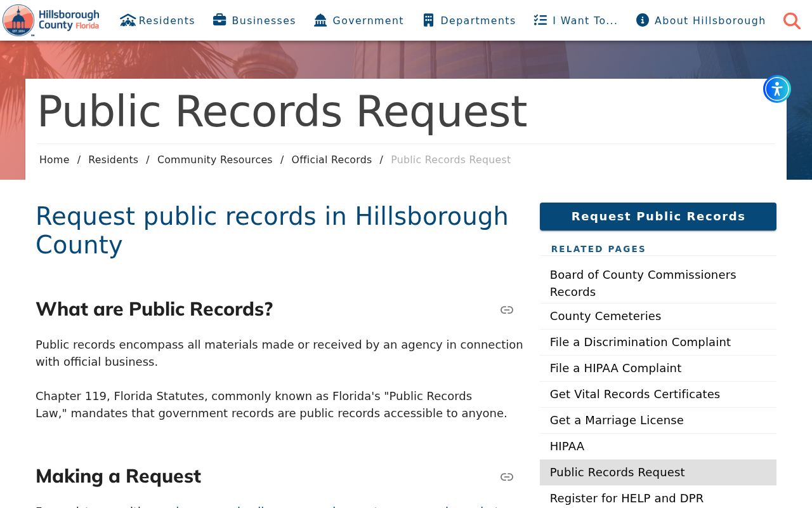812x508 pixels.
Task: Open Register for HELP and DPR
Action: coord(658,498)
